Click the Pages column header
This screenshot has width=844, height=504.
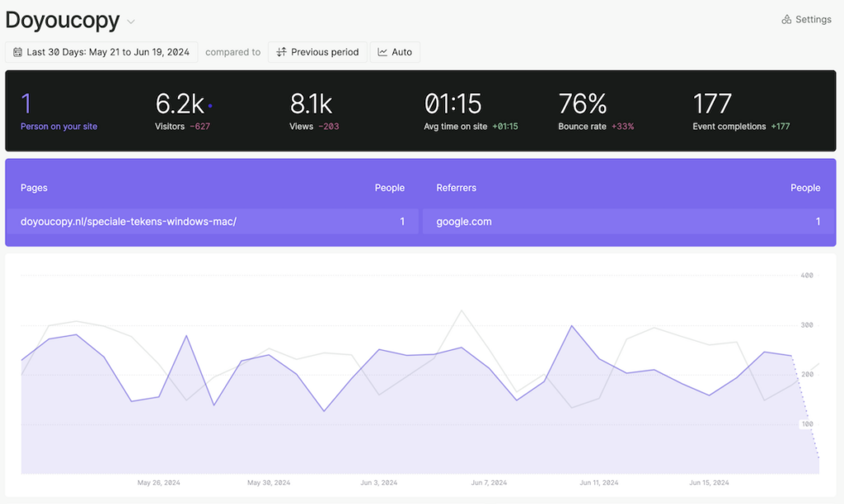click(34, 188)
